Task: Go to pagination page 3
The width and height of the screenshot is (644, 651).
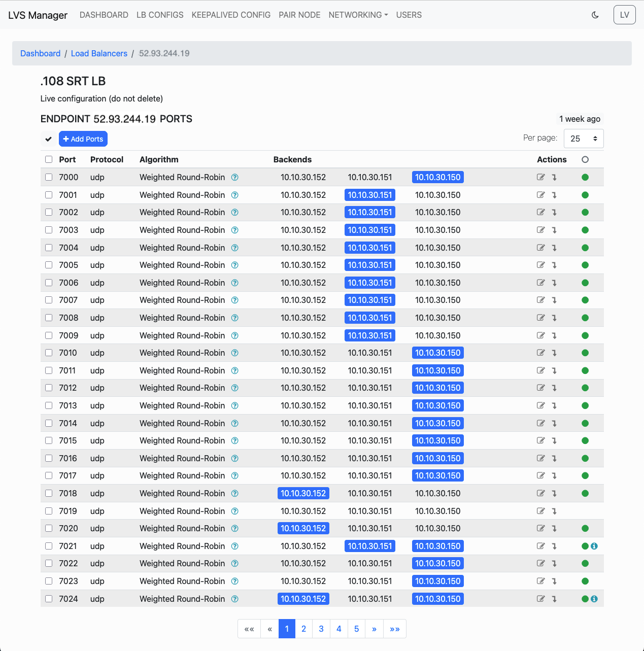Action: [x=321, y=629]
